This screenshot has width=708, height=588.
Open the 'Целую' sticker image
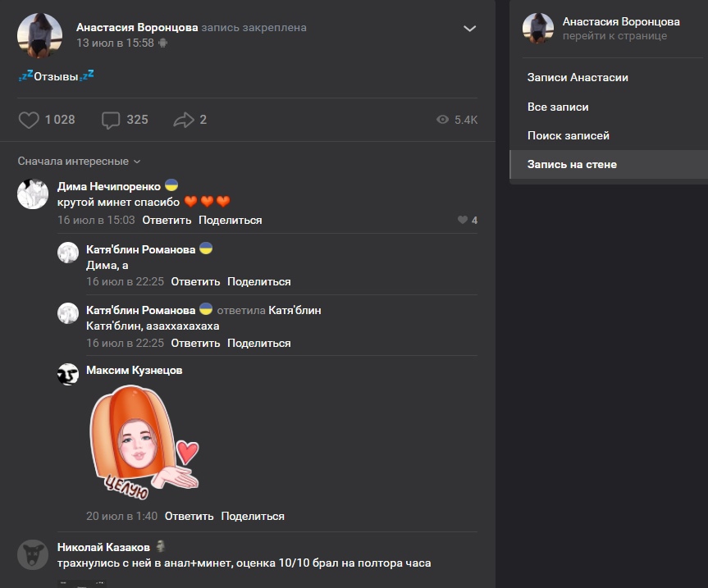click(x=144, y=443)
